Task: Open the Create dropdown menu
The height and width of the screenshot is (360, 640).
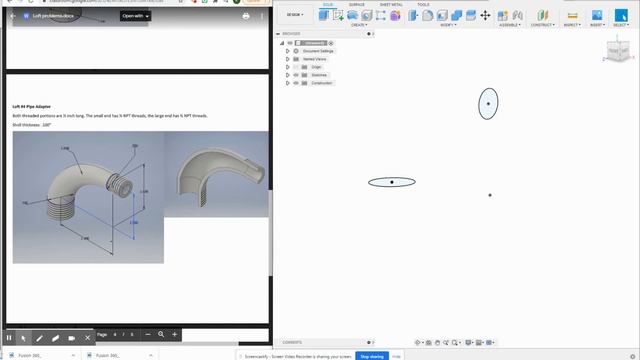Action: [359, 25]
